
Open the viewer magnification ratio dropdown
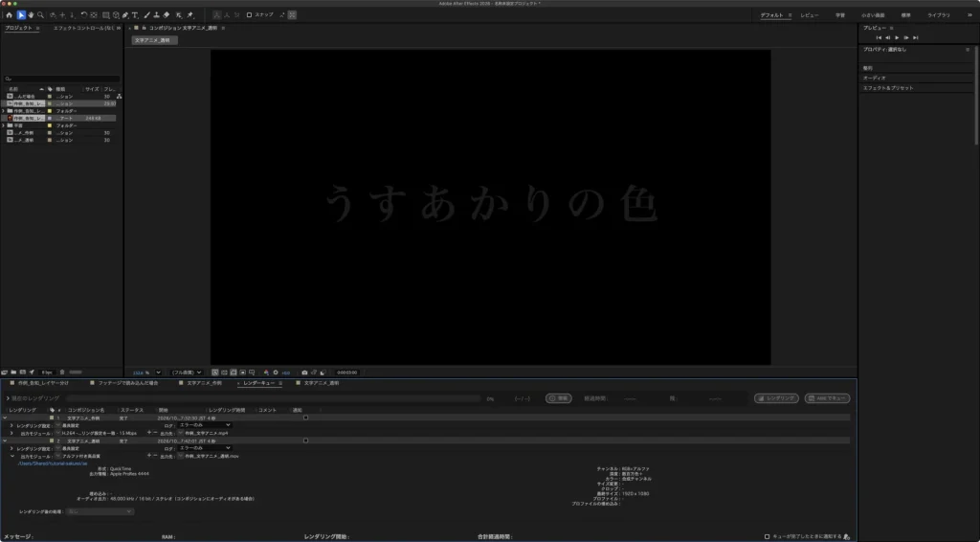[158, 373]
